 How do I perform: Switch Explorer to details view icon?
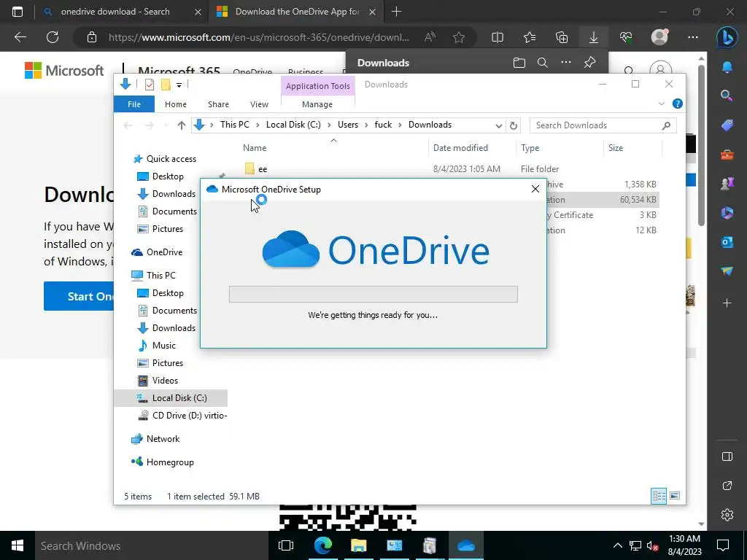(x=659, y=496)
